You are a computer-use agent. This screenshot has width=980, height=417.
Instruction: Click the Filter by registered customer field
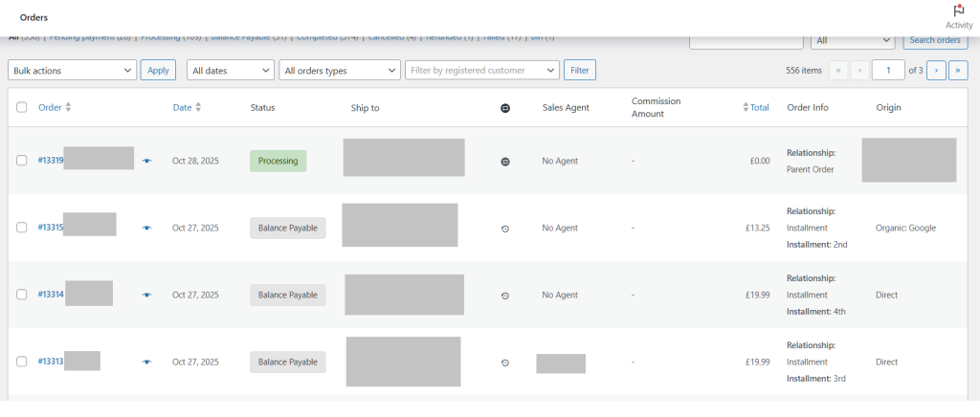coord(482,70)
